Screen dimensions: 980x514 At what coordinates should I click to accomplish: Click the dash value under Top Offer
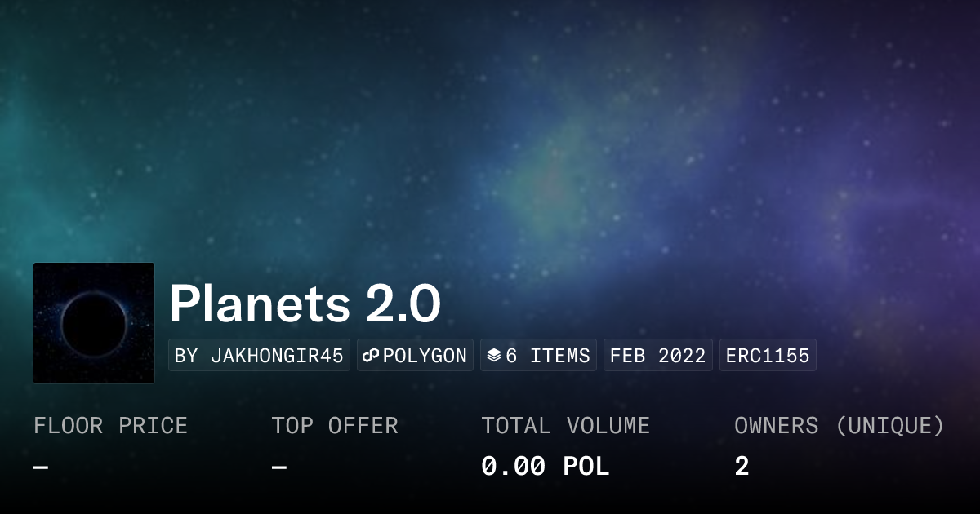click(x=279, y=467)
